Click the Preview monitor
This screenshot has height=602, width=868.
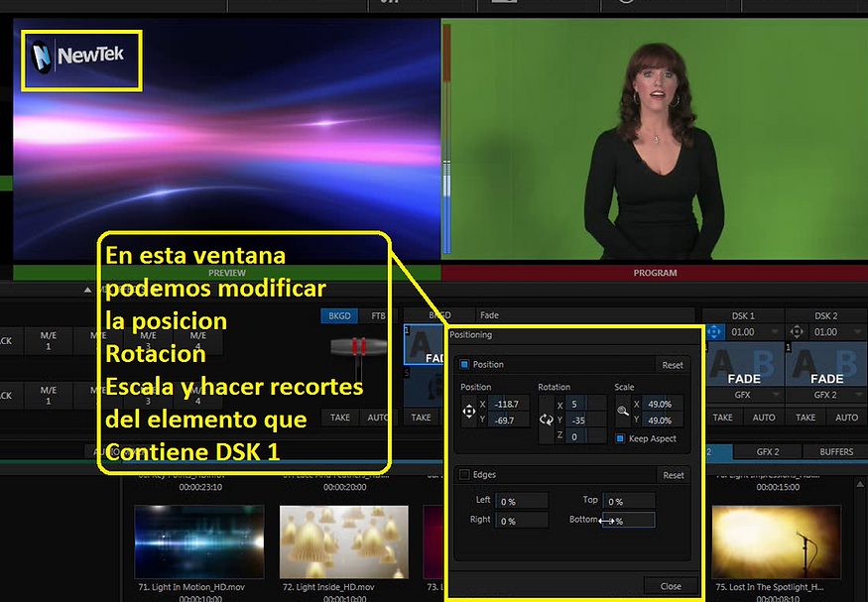(227, 140)
